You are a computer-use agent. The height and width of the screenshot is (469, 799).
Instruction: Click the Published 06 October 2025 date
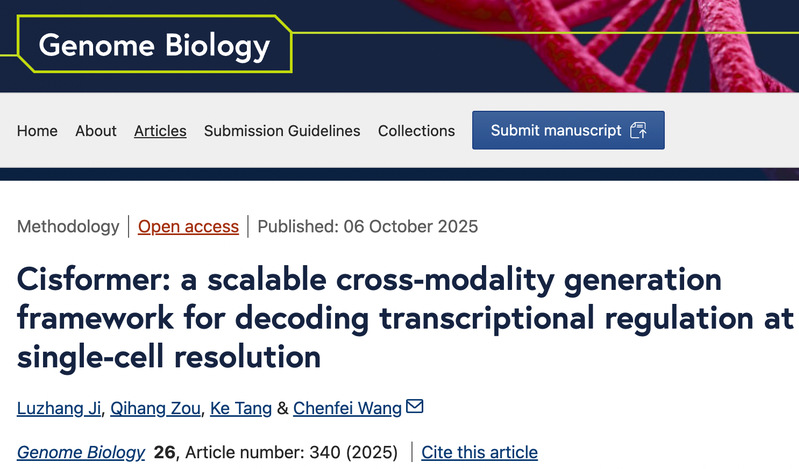tap(367, 227)
